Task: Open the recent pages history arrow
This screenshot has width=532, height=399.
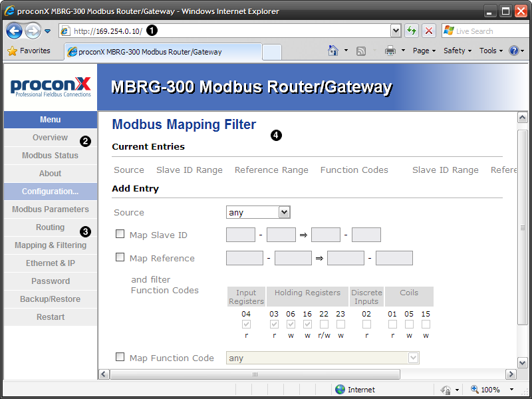Action: (x=47, y=31)
